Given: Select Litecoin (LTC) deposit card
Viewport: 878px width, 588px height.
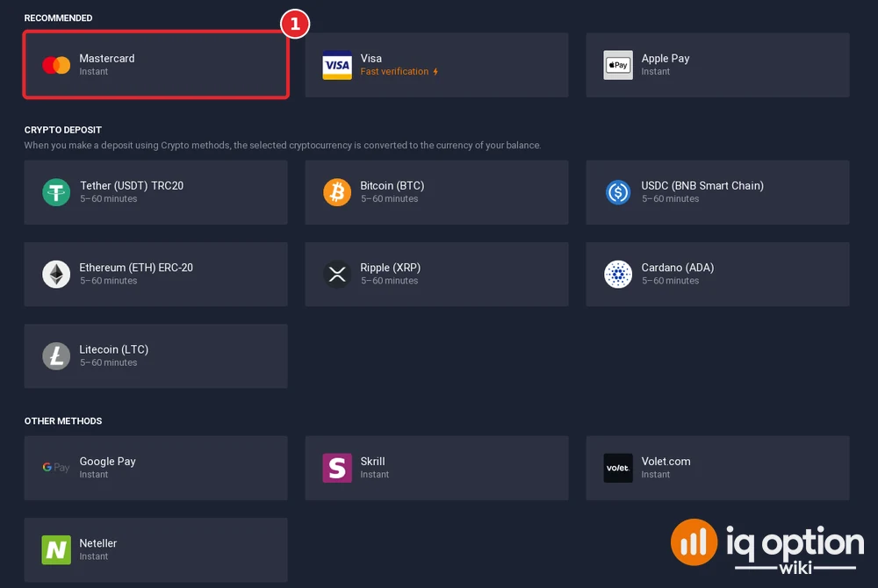Looking at the screenshot, I should [155, 355].
